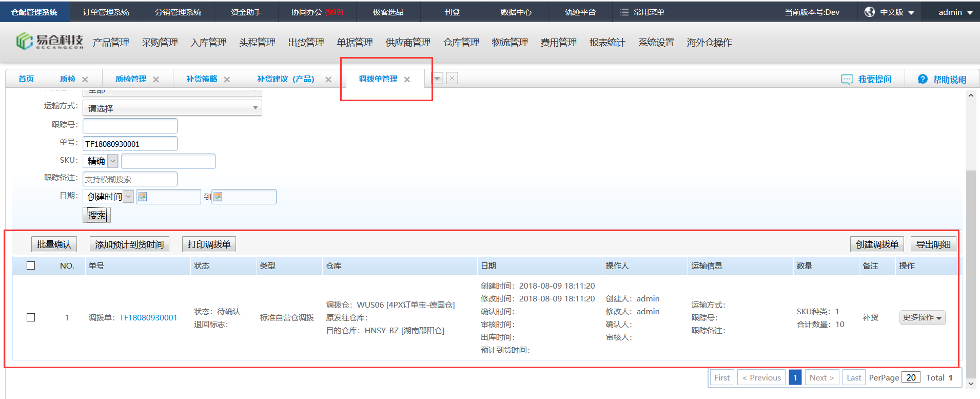The image size is (980, 399).
Task: Open transfer order link TF18080930001
Action: coord(148,318)
